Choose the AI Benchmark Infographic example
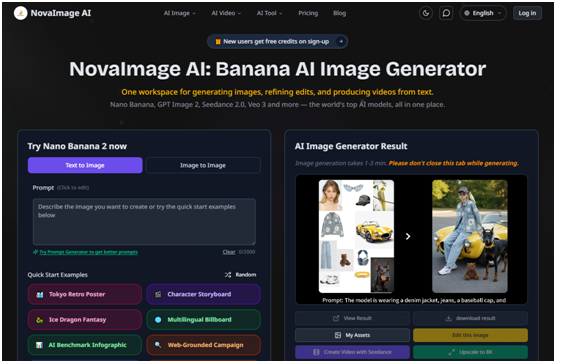The image size is (562, 363). click(x=85, y=345)
